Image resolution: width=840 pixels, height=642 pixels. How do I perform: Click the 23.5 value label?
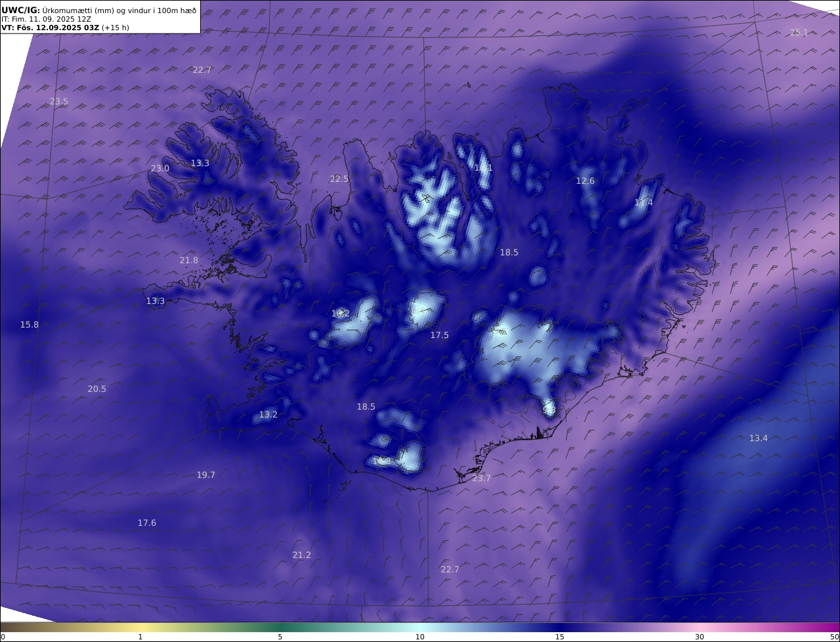point(58,101)
